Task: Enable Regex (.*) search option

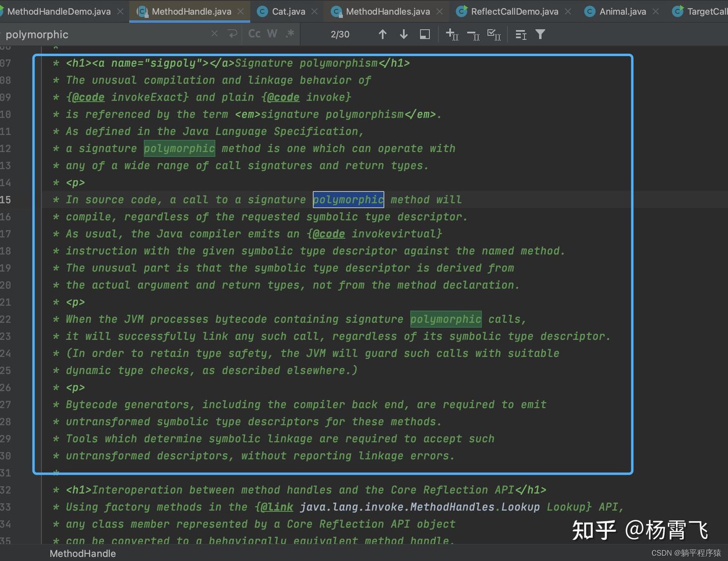Action: coord(290,34)
